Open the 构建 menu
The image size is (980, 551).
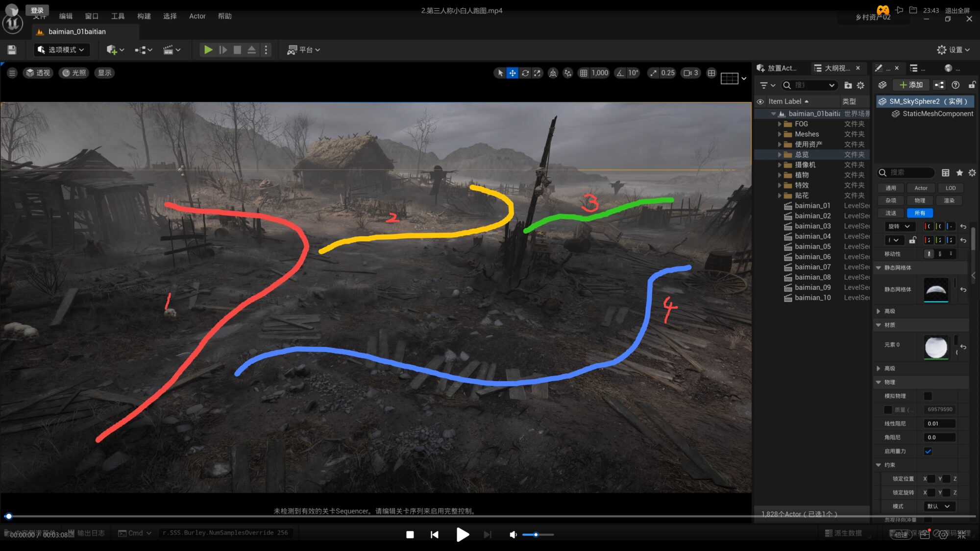click(x=144, y=16)
